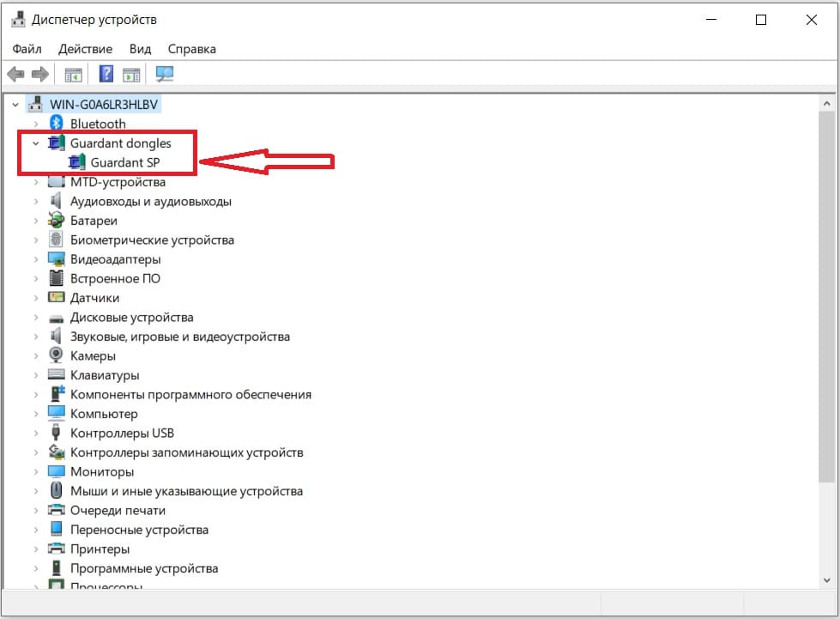The image size is (840, 619).
Task: Click the Guardant SP device icon
Action: click(77, 162)
